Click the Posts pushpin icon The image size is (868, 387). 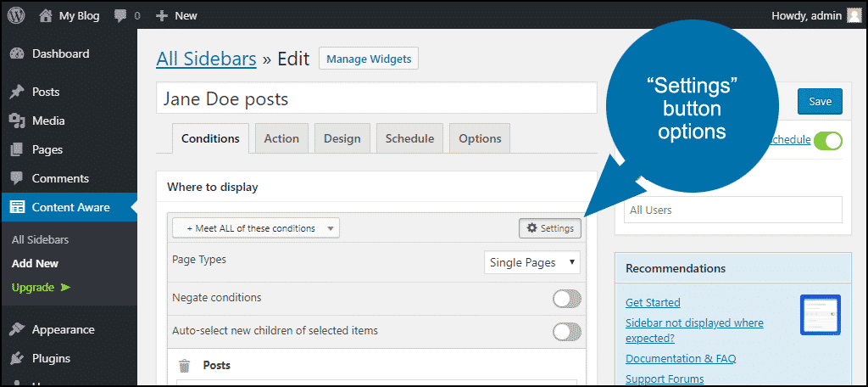[17, 92]
